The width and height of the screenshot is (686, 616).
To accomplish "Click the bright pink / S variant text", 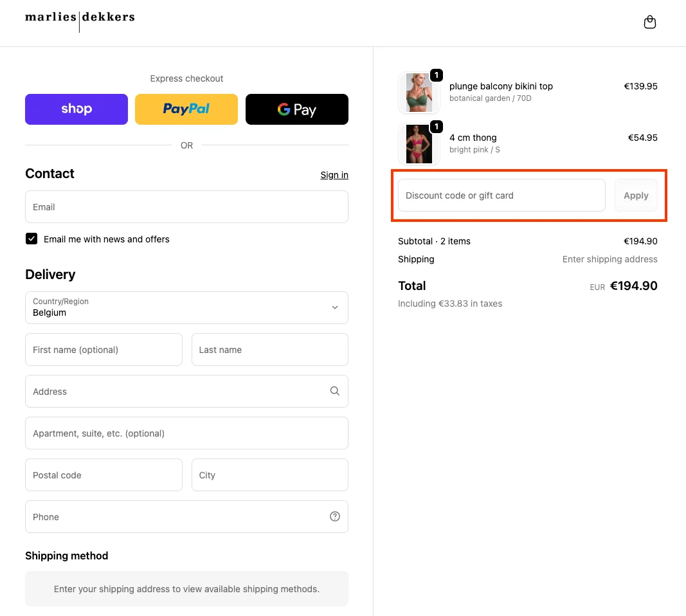I will coord(474,150).
